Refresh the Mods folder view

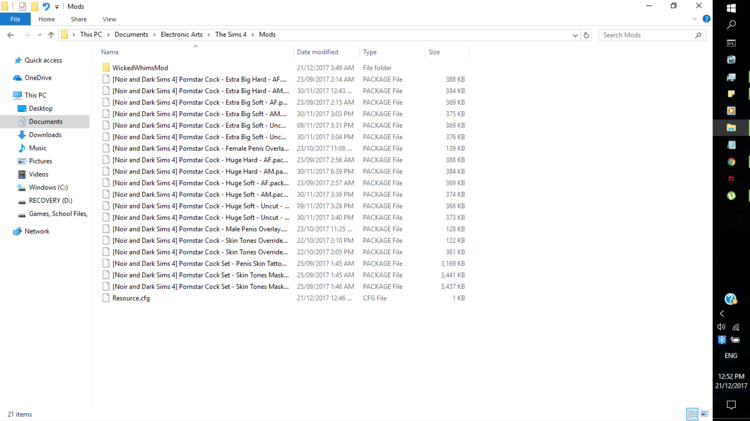tap(586, 35)
